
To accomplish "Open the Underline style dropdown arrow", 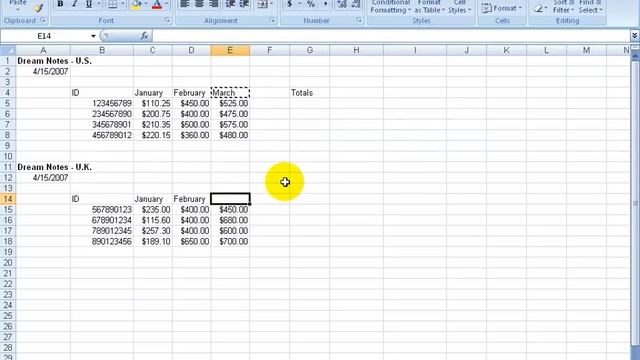I will click(99, 4).
